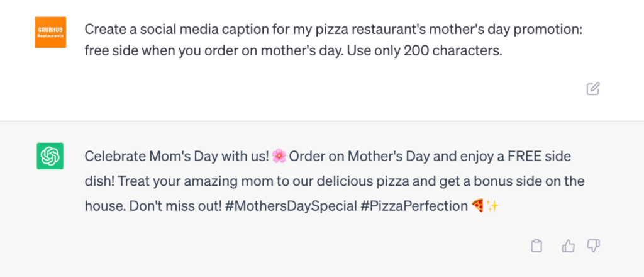Click "Create a social media caption" prompt text
644x277 pixels.
pyautogui.click(x=182, y=29)
